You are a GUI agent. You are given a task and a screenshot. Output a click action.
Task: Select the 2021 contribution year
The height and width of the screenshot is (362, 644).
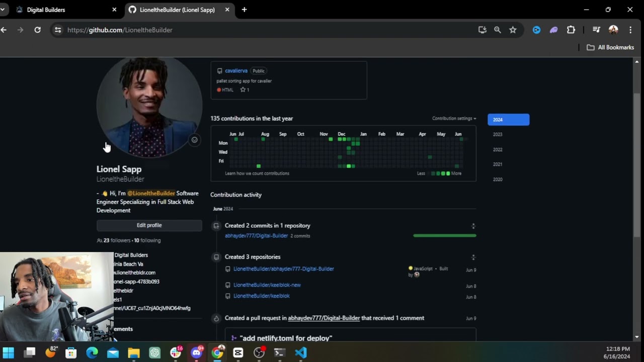click(x=498, y=164)
